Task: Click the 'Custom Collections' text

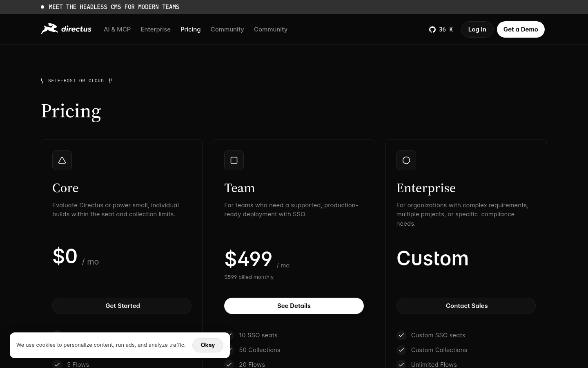Action: 439,350
